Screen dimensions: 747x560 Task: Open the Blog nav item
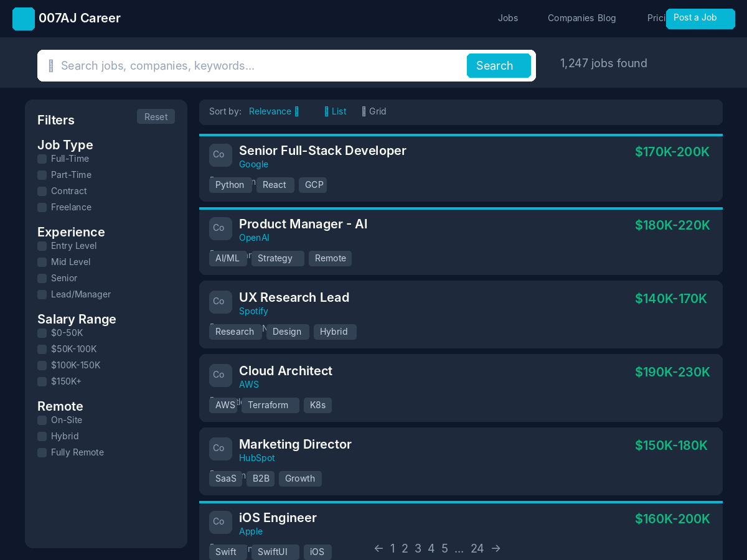pos(607,18)
